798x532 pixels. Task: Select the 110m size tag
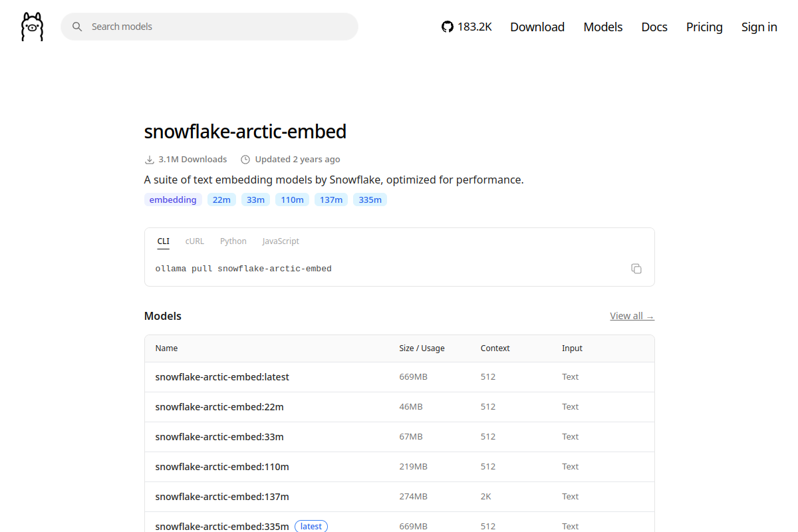point(292,199)
